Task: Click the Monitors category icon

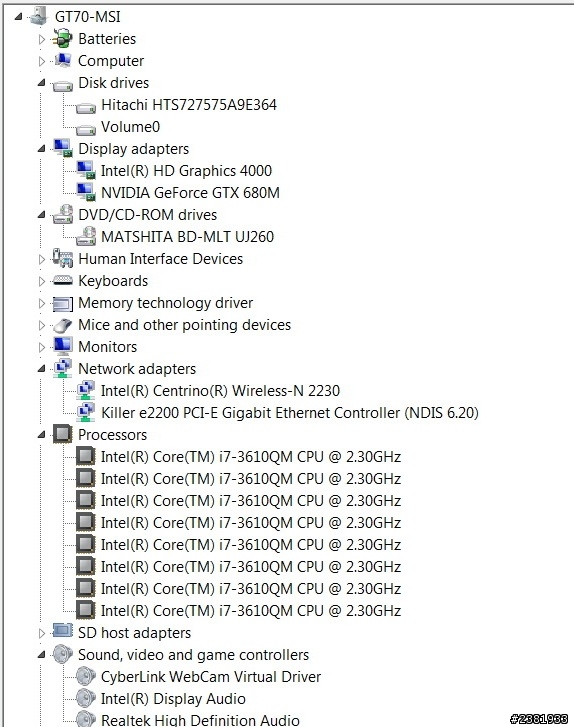Action: pyautogui.click(x=62, y=346)
